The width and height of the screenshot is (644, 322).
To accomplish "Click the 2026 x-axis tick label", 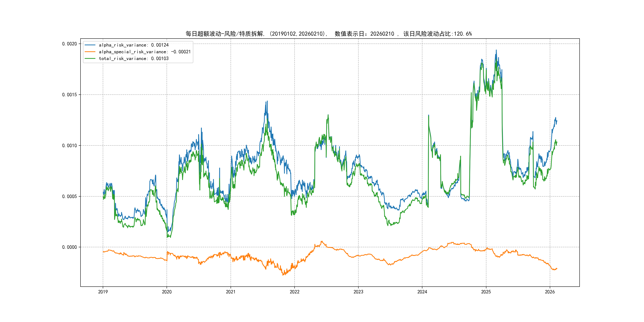I will pyautogui.click(x=550, y=292).
